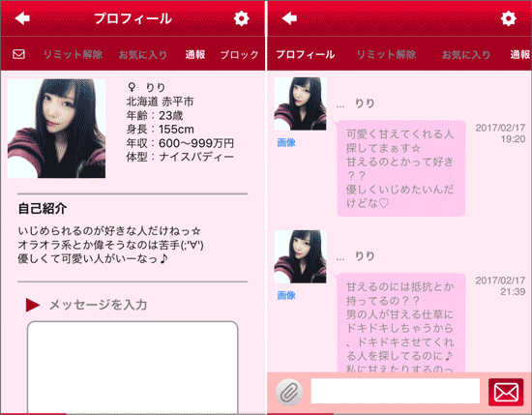Click location text 北海道 赤平市
532x415 pixels.
point(161,102)
